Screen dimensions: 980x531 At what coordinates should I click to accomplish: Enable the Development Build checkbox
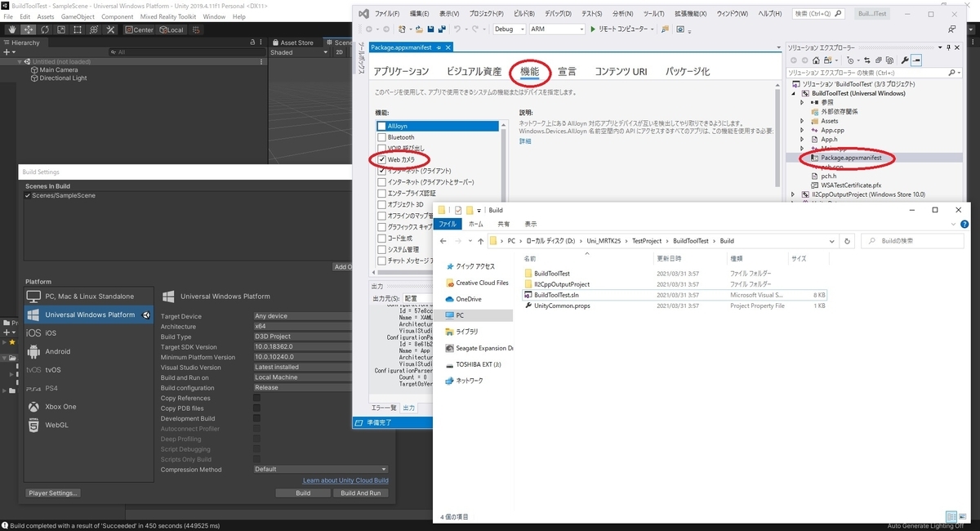click(257, 418)
